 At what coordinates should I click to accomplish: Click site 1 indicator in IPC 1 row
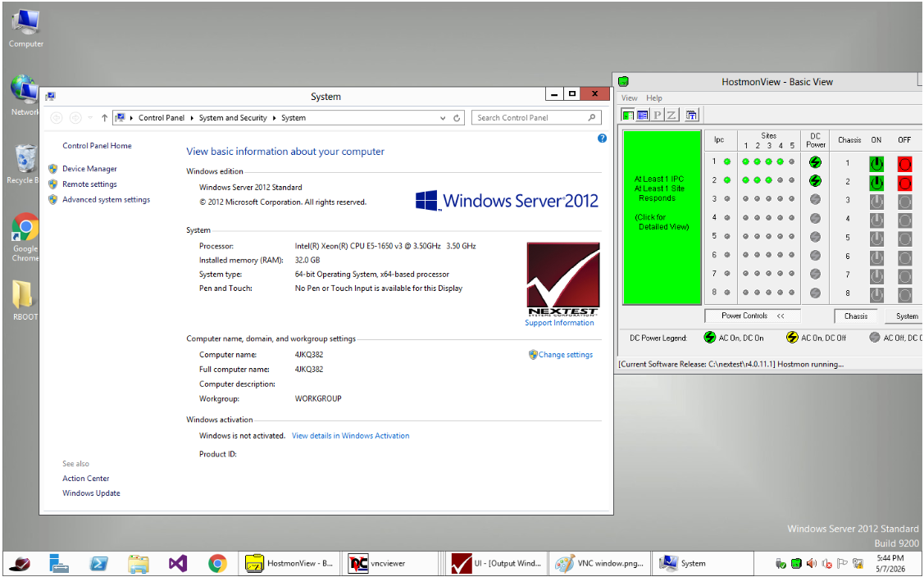tap(745, 161)
